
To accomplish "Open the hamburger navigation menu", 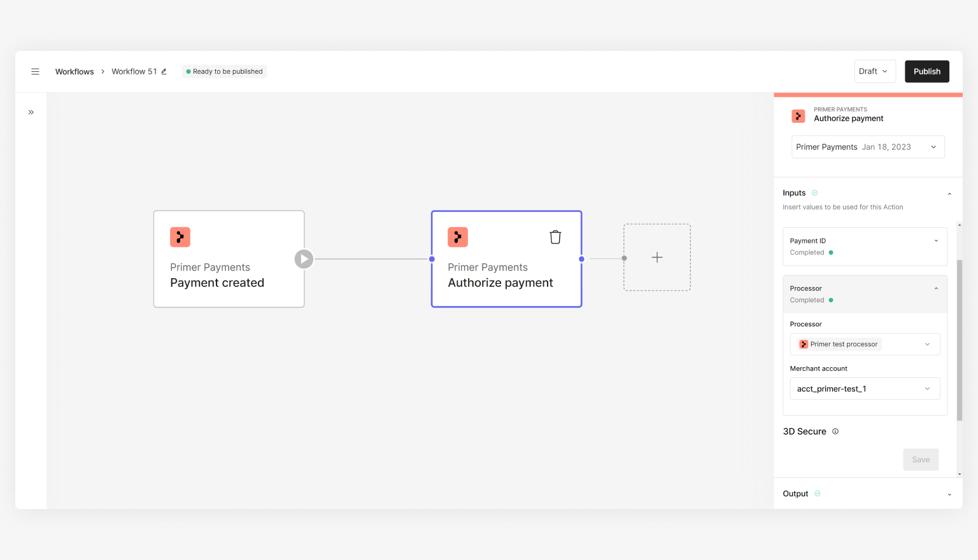I will 35,71.
